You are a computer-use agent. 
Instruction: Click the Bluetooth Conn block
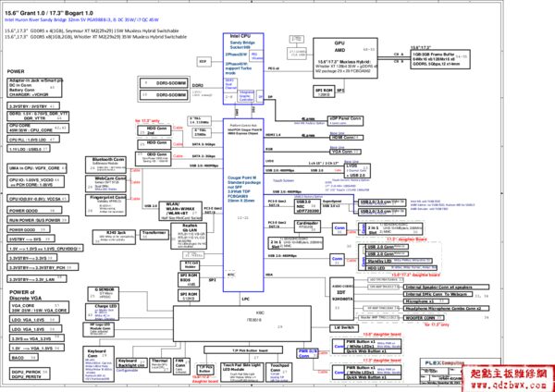[105, 165]
